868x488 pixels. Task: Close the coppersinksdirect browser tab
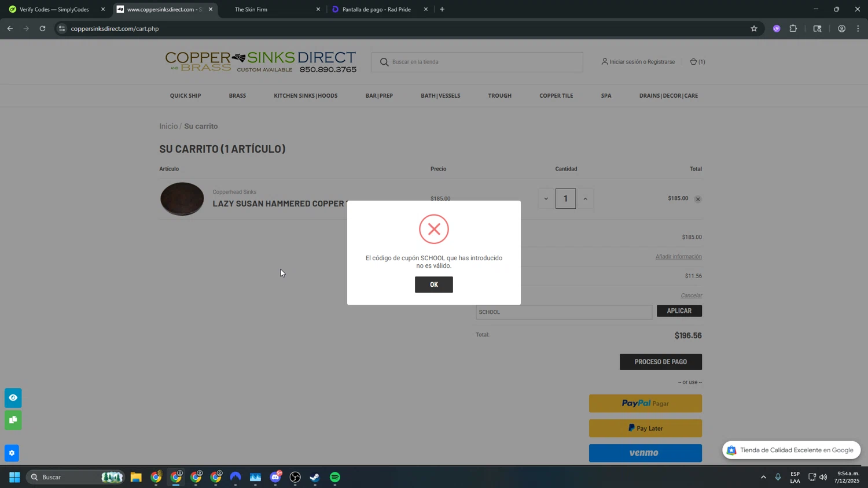coord(211,9)
